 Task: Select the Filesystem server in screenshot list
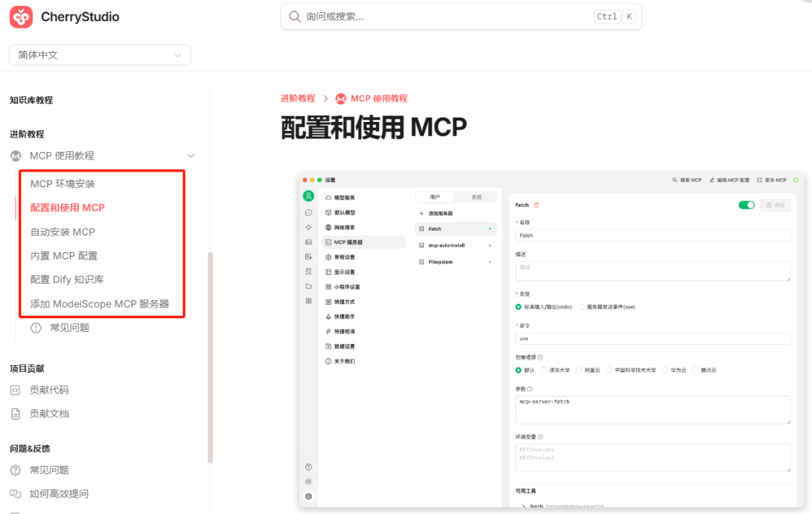click(456, 262)
